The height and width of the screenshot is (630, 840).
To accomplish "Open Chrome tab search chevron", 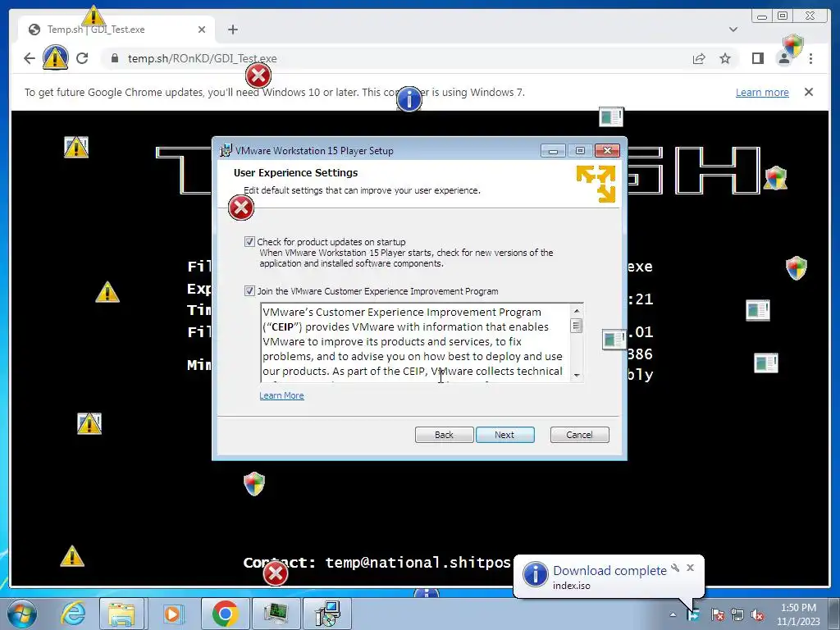I will (733, 30).
